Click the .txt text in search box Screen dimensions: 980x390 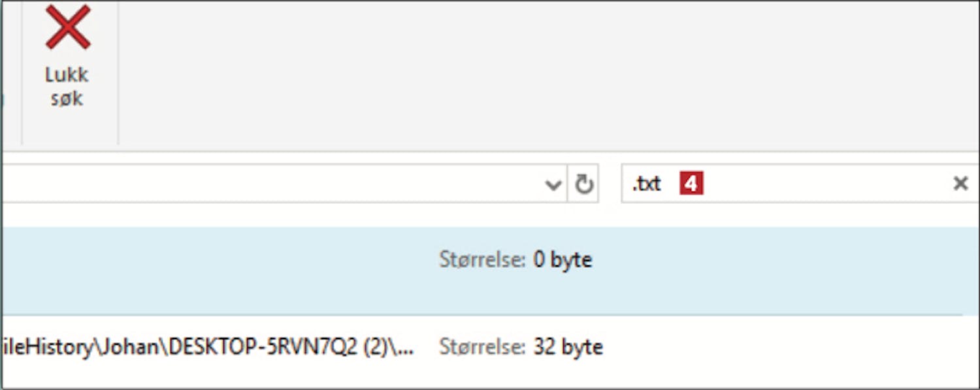coord(646,184)
